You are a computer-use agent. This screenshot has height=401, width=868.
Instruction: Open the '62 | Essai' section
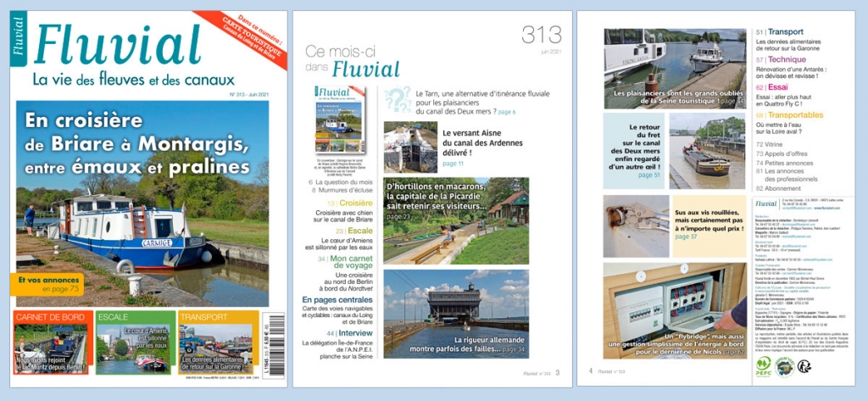[771, 87]
